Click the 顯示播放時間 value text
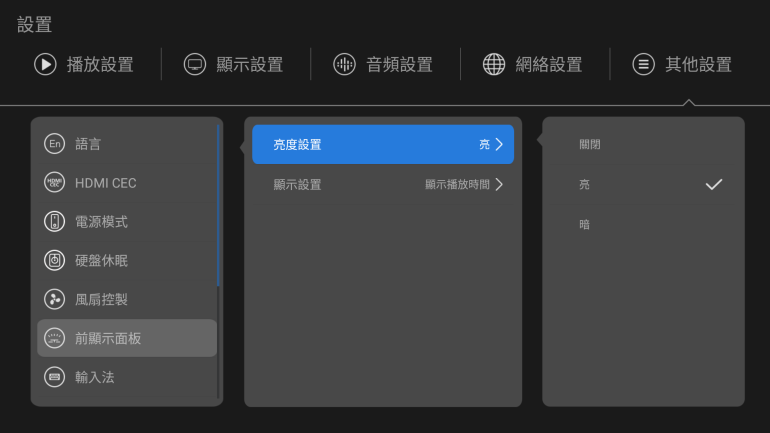 point(457,185)
